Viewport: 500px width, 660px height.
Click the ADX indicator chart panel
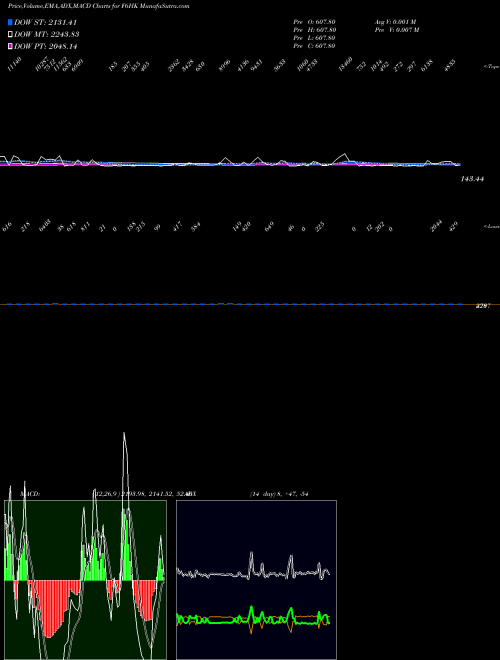pyautogui.click(x=256, y=580)
